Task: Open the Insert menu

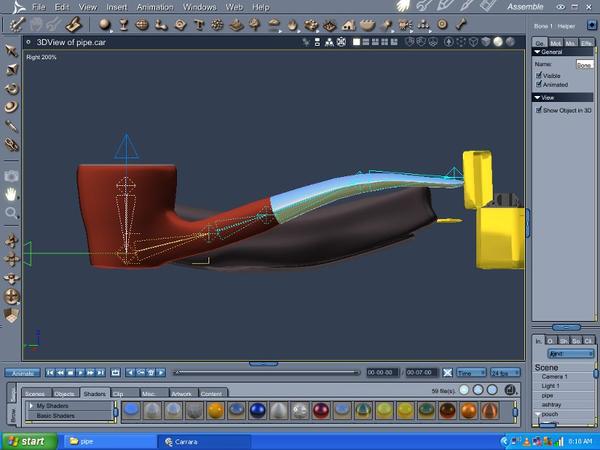Action: coord(117,7)
